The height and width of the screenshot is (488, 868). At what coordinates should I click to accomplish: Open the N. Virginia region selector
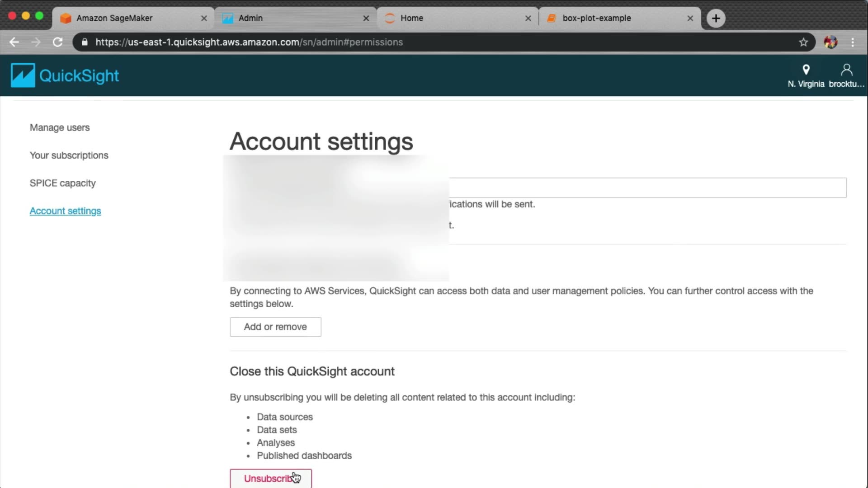806,75
